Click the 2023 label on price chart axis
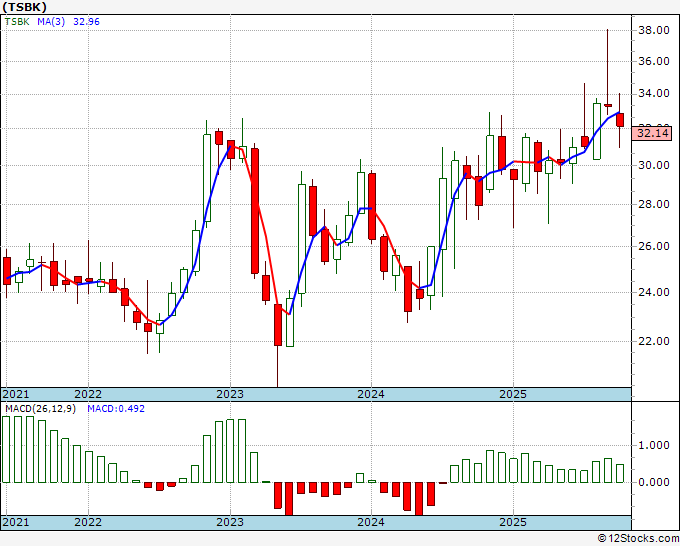 [x=230, y=394]
